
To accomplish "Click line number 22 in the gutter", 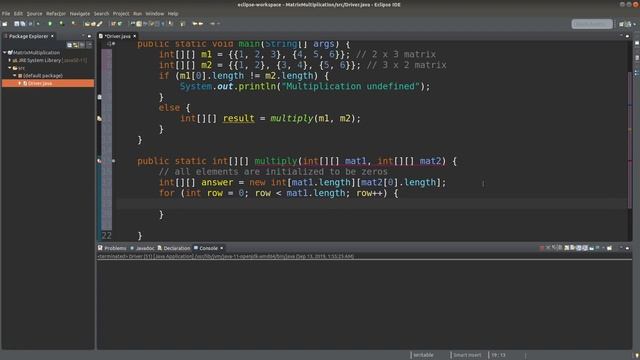I will [107, 236].
